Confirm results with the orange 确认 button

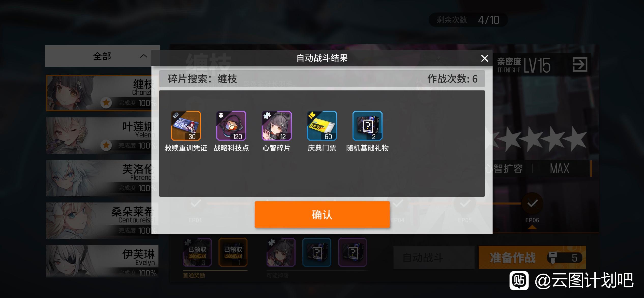click(322, 214)
